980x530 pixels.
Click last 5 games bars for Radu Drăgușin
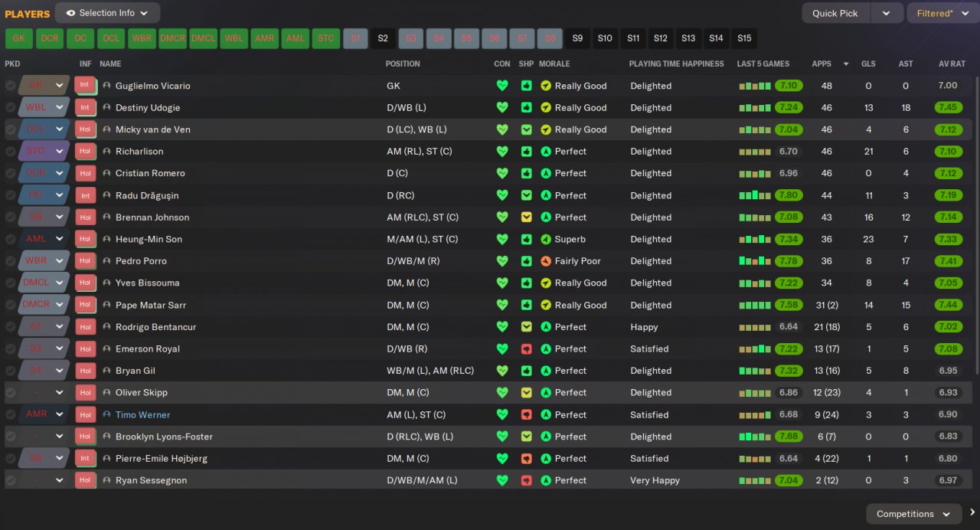point(755,195)
